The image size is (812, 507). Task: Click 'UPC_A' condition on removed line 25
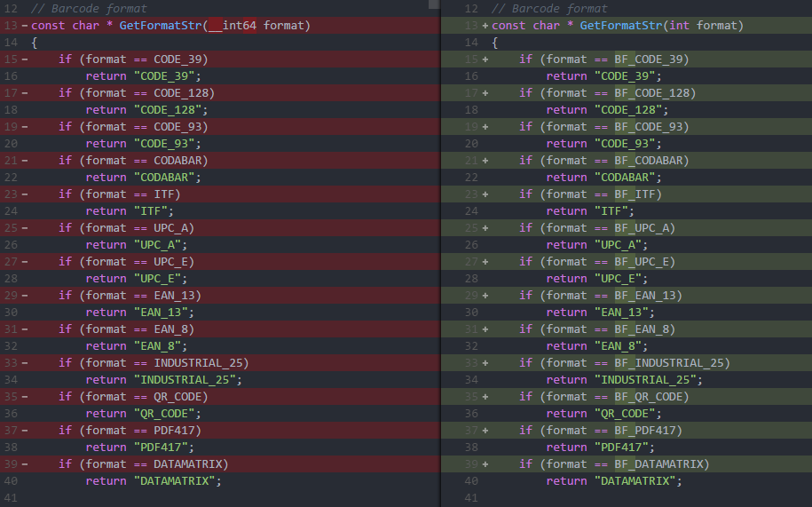coord(171,227)
